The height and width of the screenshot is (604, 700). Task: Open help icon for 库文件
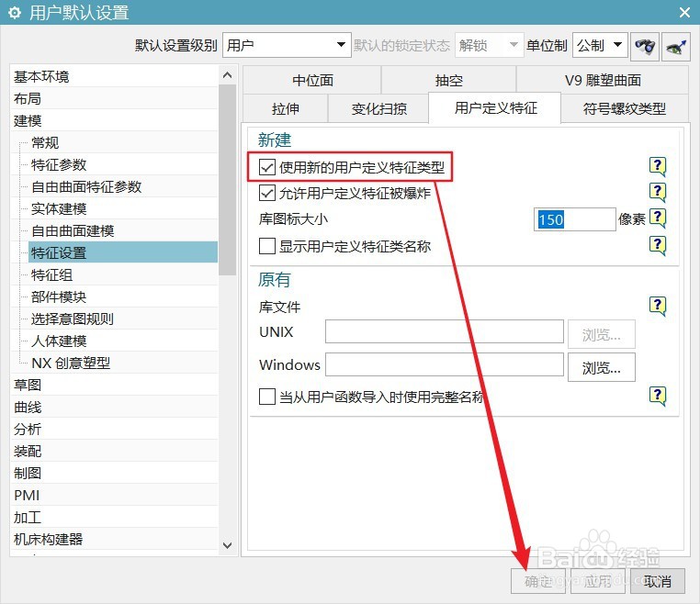coord(657,307)
